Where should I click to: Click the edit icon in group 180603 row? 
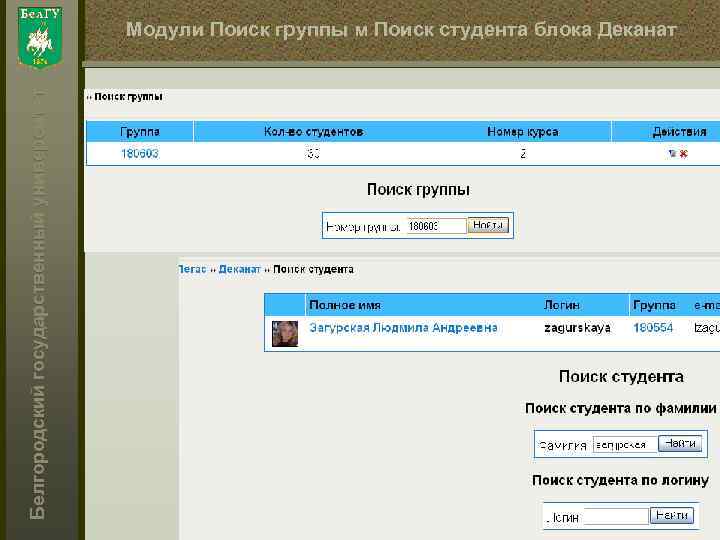click(672, 153)
